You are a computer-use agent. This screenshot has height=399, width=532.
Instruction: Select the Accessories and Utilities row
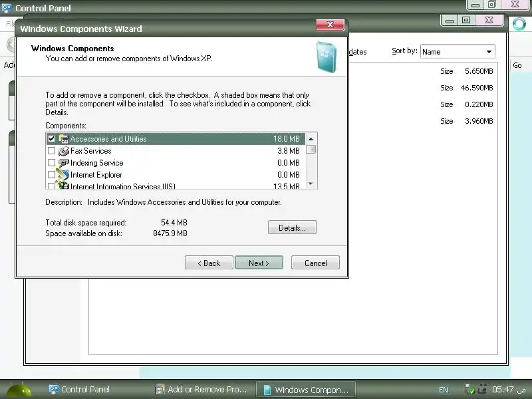click(x=176, y=139)
